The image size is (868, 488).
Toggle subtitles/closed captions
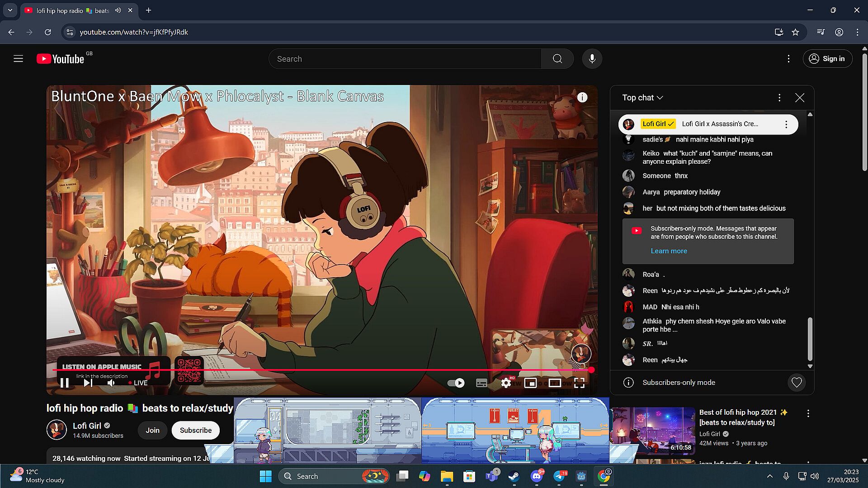coord(481,383)
